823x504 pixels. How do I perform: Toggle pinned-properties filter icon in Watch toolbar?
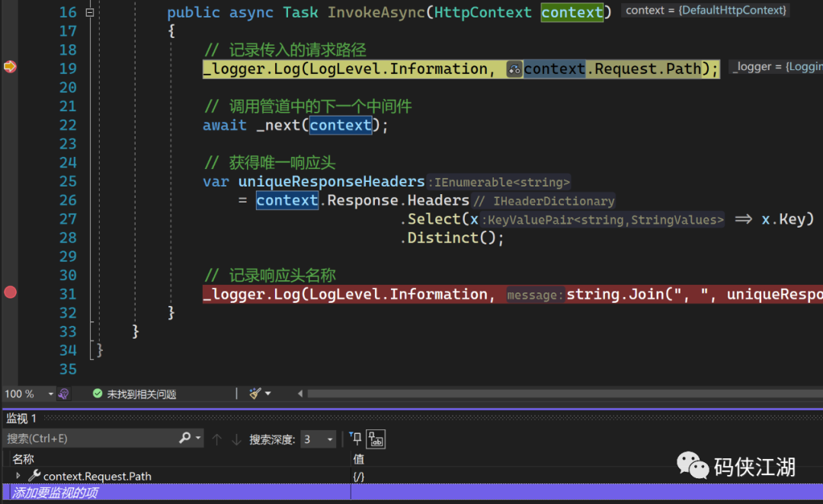[x=355, y=439]
